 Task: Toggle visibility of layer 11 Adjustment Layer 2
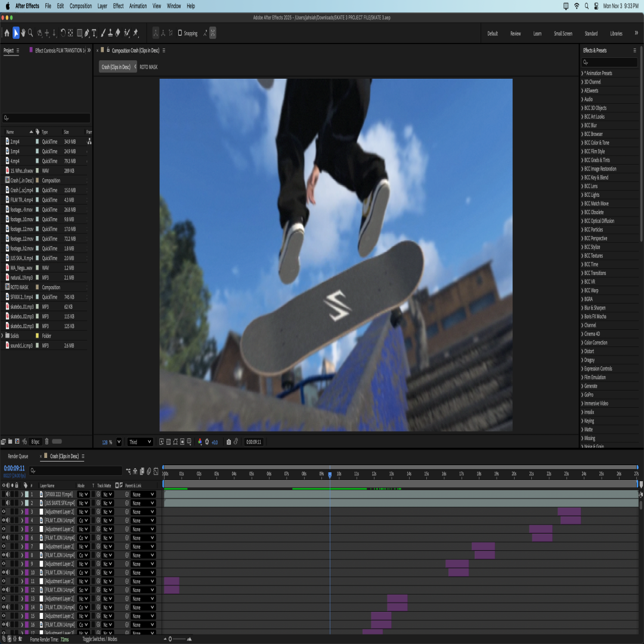pos(4,581)
